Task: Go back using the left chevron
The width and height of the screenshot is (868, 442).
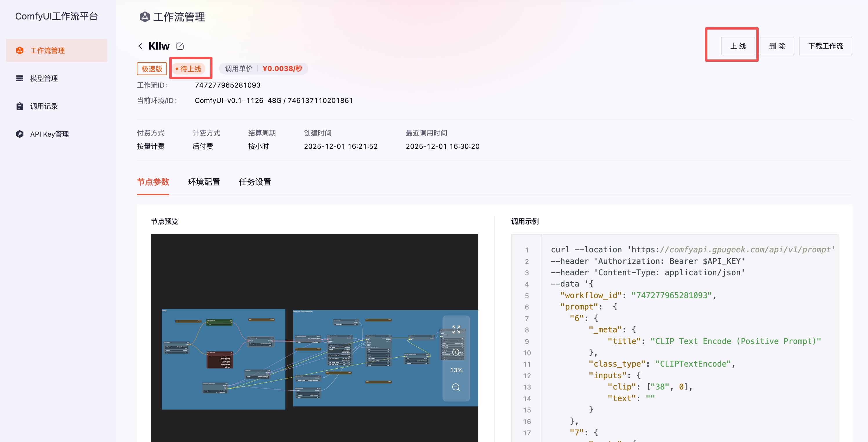Action: (x=140, y=46)
